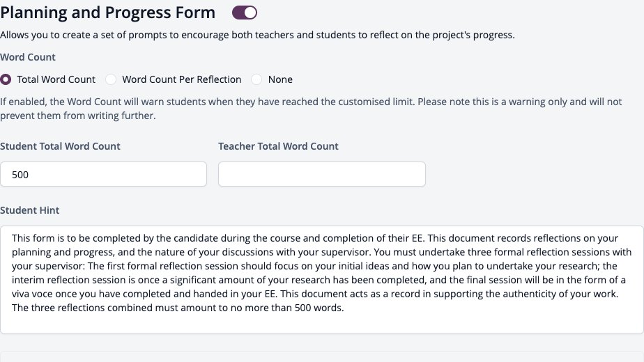Click the "Teacher Total Word Count" field label
644x362 pixels.
click(x=279, y=146)
